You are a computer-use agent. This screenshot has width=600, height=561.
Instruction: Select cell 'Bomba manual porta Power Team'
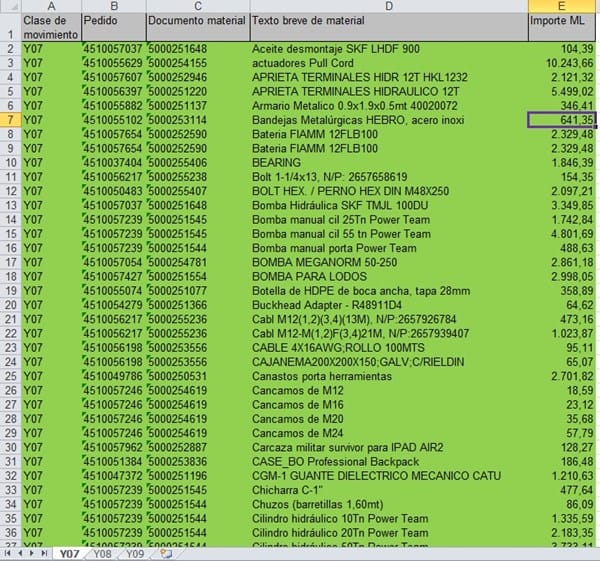[389, 248]
